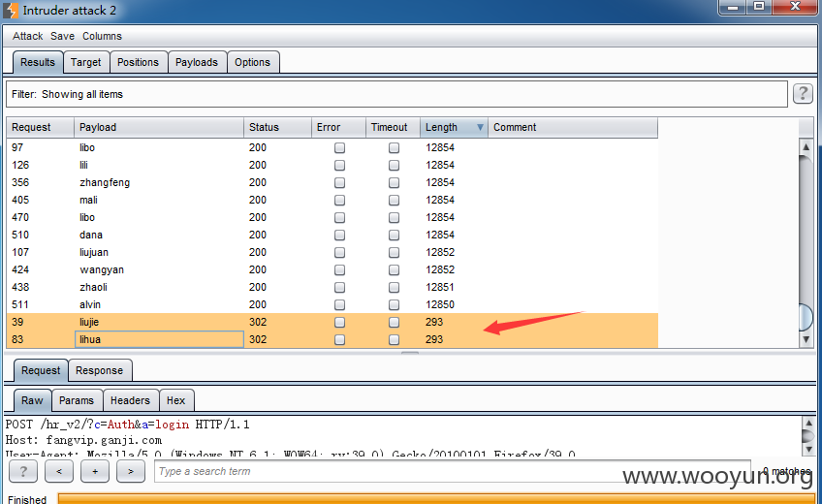Click the search help question-mark button

(23, 471)
